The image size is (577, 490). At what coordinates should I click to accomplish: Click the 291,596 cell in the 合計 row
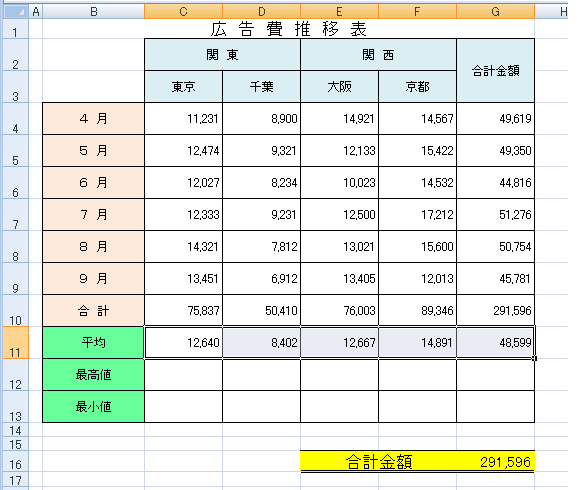(x=495, y=310)
